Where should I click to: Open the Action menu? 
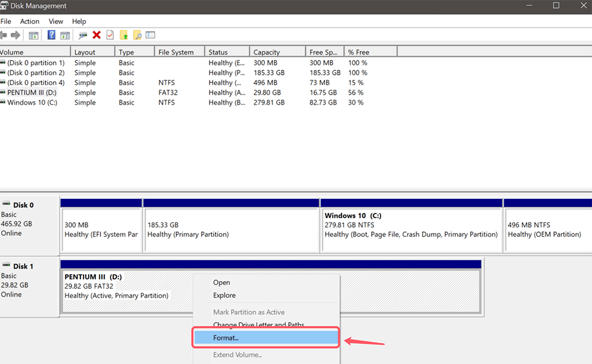(x=30, y=21)
